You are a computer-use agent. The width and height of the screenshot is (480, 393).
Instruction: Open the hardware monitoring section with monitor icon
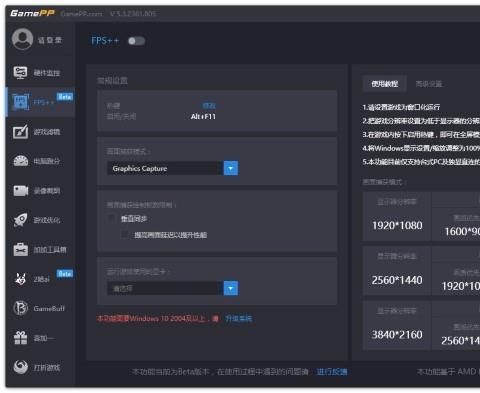40,73
